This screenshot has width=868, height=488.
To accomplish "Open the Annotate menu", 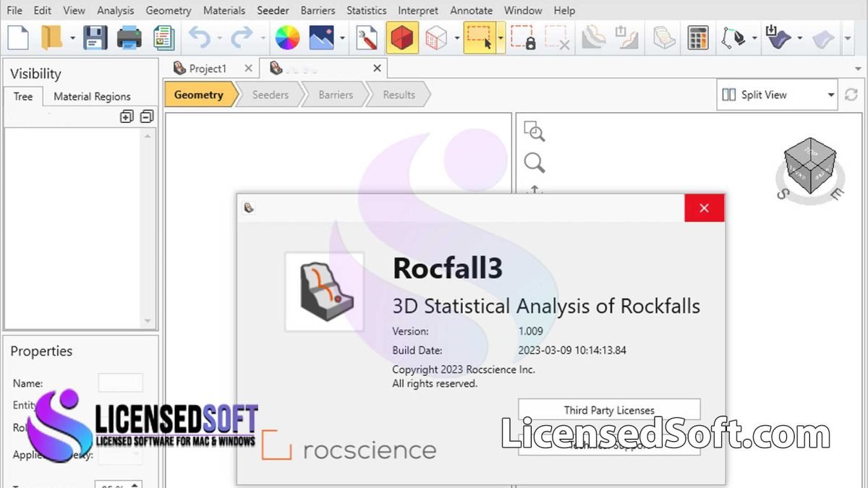I will (x=471, y=10).
